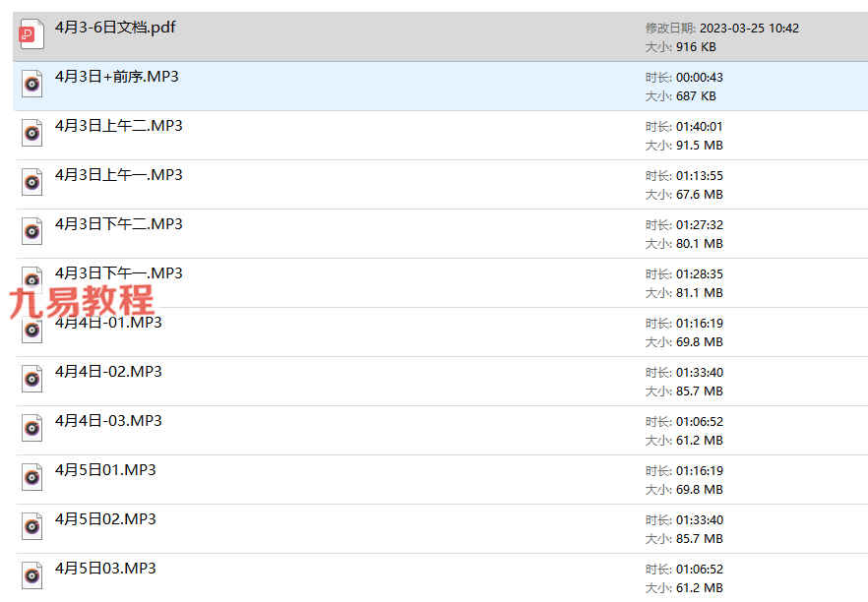Click the audio icon of 4月5日01.MP3
This screenshot has height=602, width=868.
click(31, 478)
